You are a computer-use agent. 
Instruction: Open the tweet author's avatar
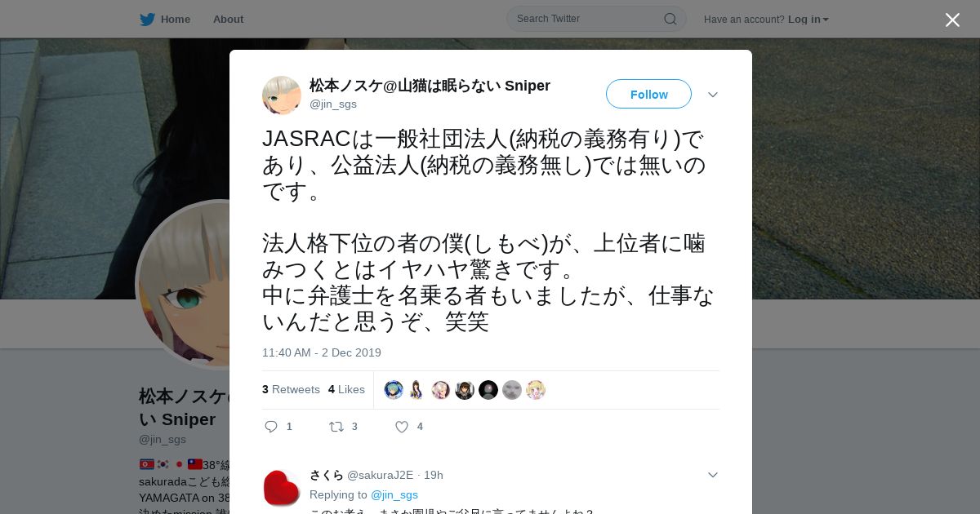282,95
